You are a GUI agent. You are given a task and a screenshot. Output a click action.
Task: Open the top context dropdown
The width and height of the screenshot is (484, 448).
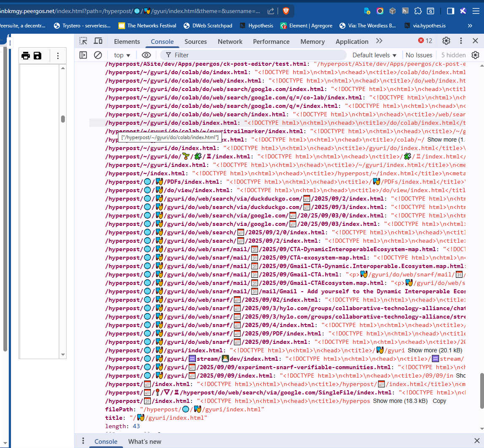[x=122, y=55]
